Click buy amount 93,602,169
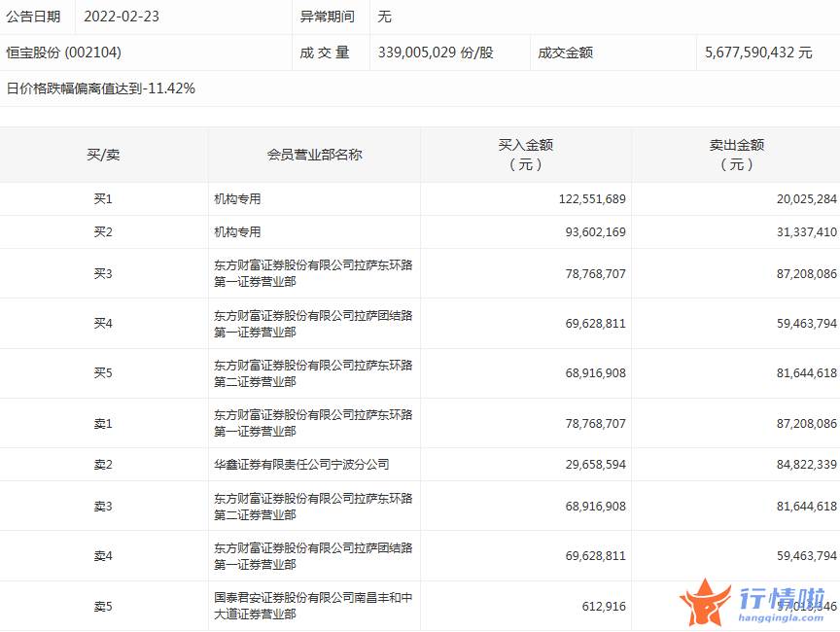Screen dimensions: 840x632 [595, 232]
